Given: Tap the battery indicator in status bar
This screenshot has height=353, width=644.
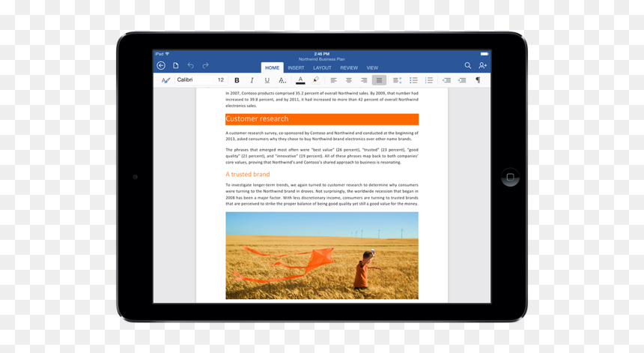Looking at the screenshot, I should click(484, 54).
